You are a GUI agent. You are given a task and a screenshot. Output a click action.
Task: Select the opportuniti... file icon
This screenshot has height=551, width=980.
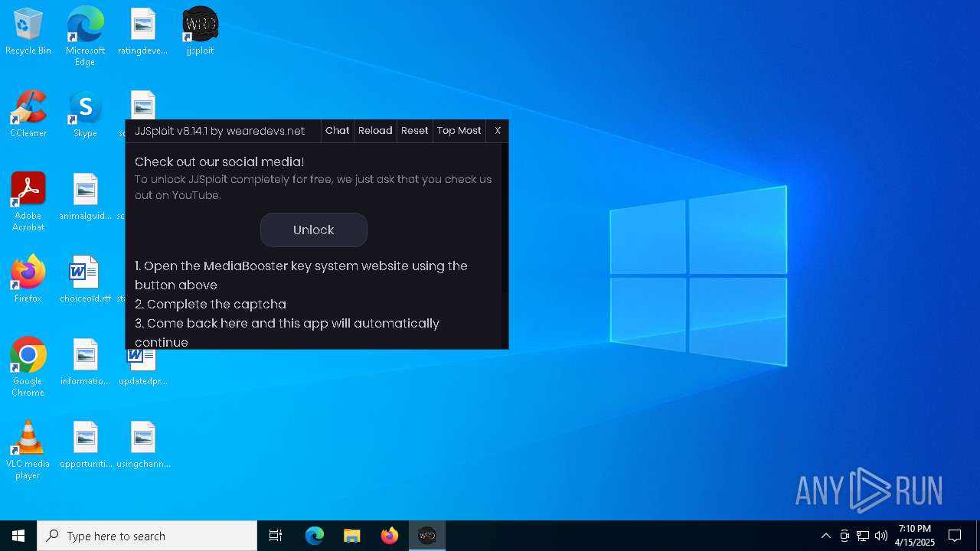tap(85, 445)
